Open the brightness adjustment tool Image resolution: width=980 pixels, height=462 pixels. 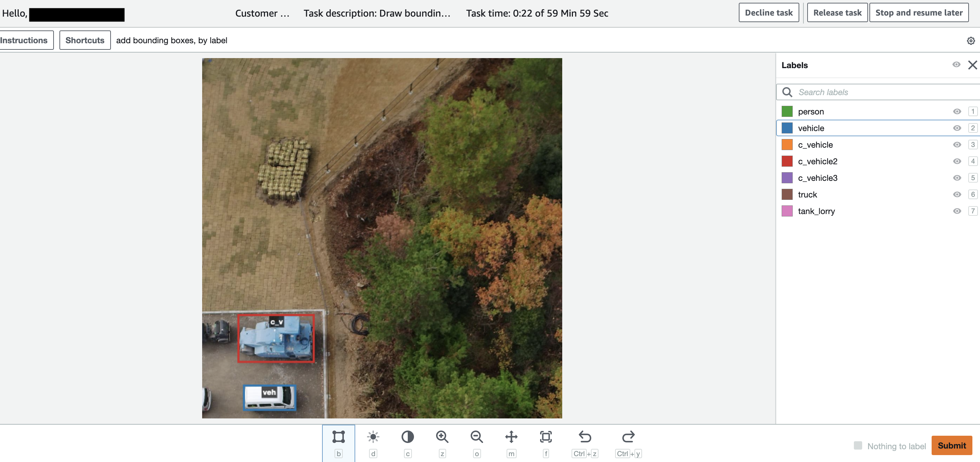pyautogui.click(x=373, y=437)
